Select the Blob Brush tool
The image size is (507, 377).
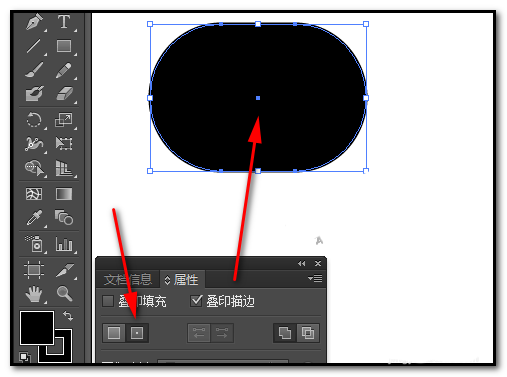(x=34, y=94)
